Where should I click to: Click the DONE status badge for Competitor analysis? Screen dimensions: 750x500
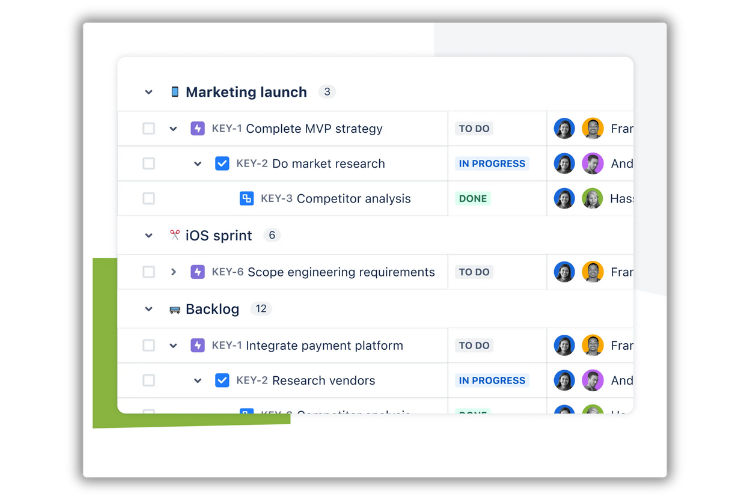point(473,199)
